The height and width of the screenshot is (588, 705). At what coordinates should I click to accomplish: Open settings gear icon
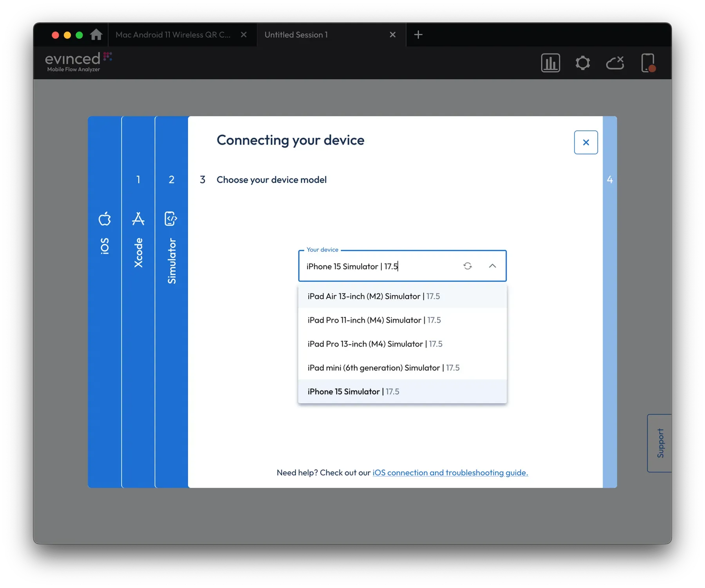582,63
